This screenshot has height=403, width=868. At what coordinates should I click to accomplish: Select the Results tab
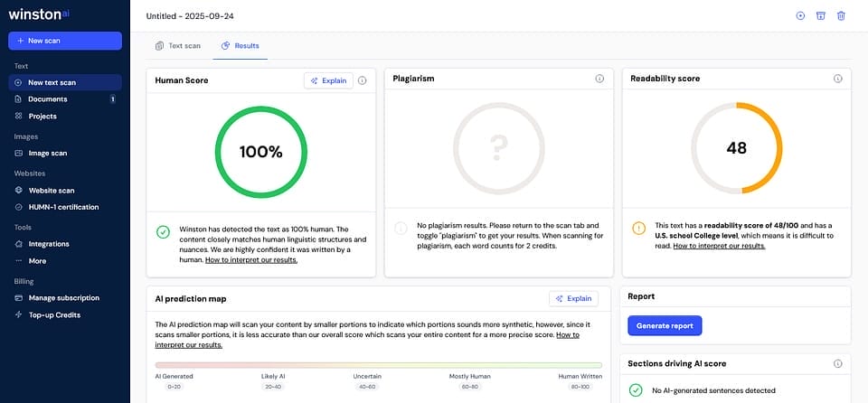pos(240,45)
